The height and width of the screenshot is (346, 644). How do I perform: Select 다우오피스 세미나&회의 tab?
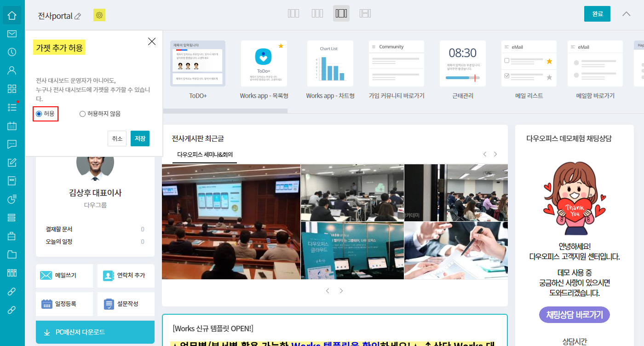pyautogui.click(x=205, y=155)
